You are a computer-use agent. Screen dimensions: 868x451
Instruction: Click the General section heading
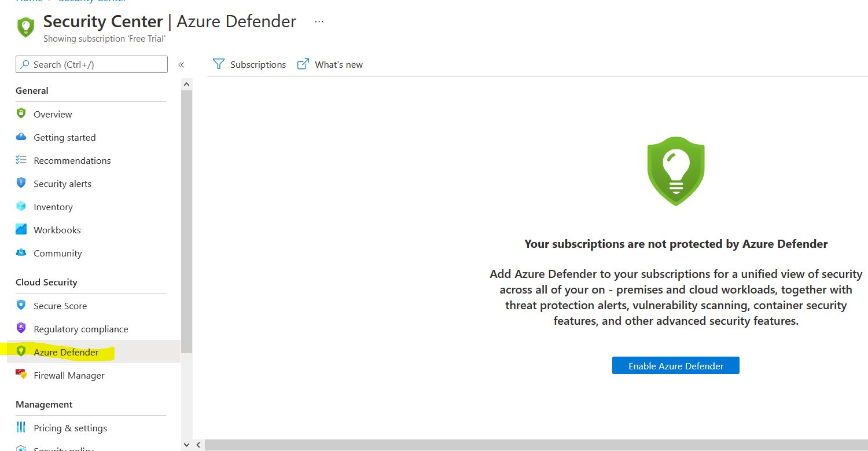point(32,90)
